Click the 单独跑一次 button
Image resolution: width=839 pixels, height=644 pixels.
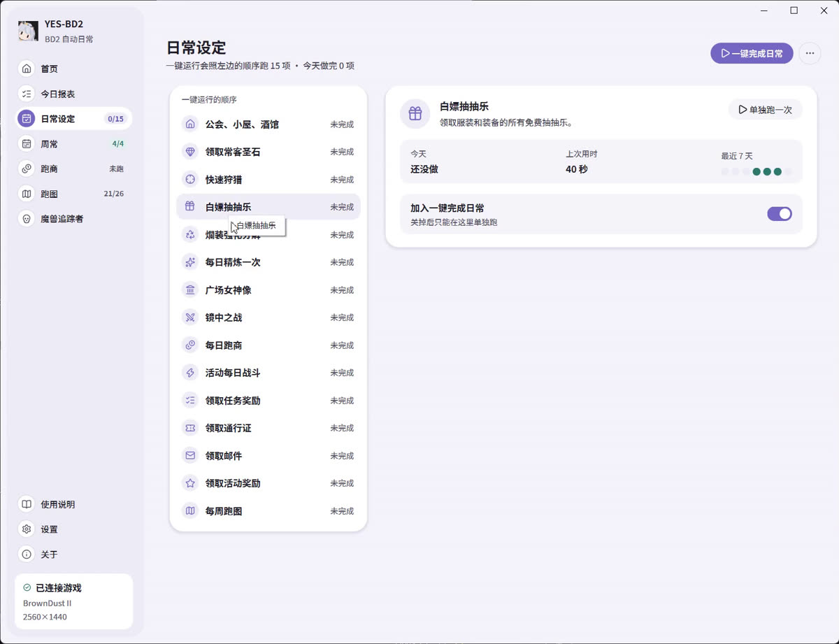(765, 110)
